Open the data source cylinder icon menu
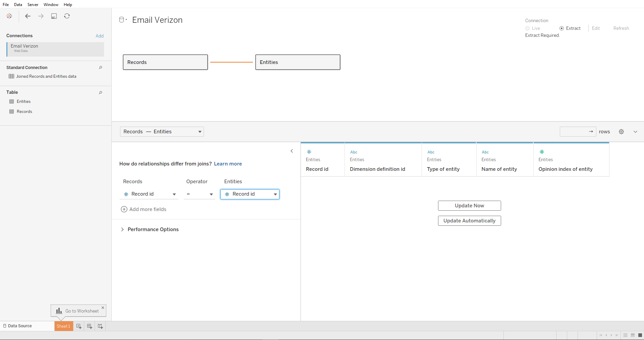This screenshot has height=340, width=644. 123,20
